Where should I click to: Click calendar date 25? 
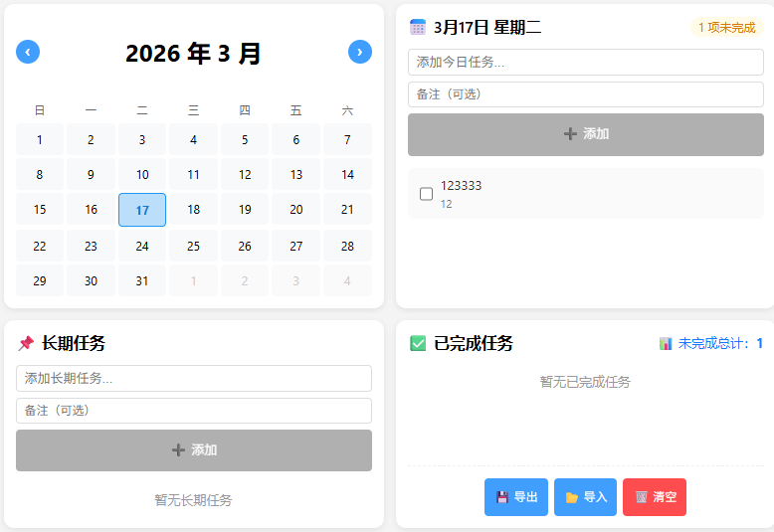193,246
